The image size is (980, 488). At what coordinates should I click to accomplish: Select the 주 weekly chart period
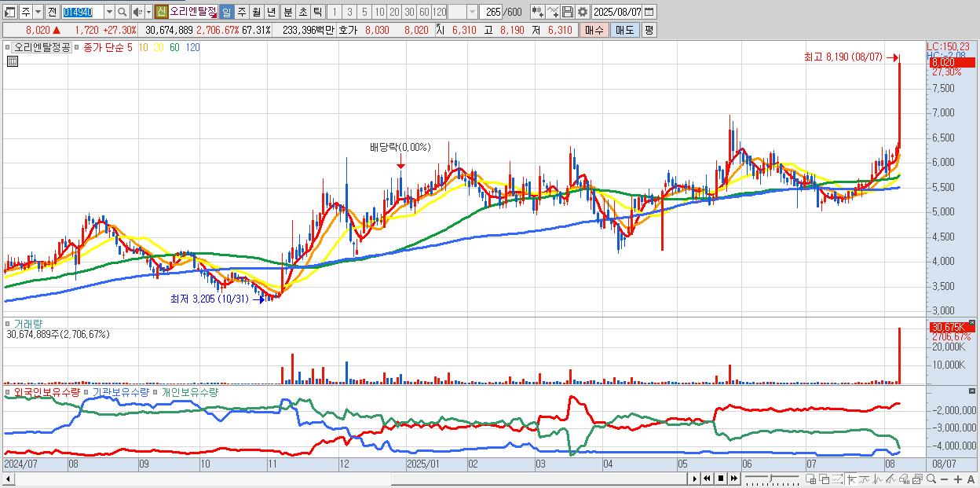pyautogui.click(x=241, y=13)
